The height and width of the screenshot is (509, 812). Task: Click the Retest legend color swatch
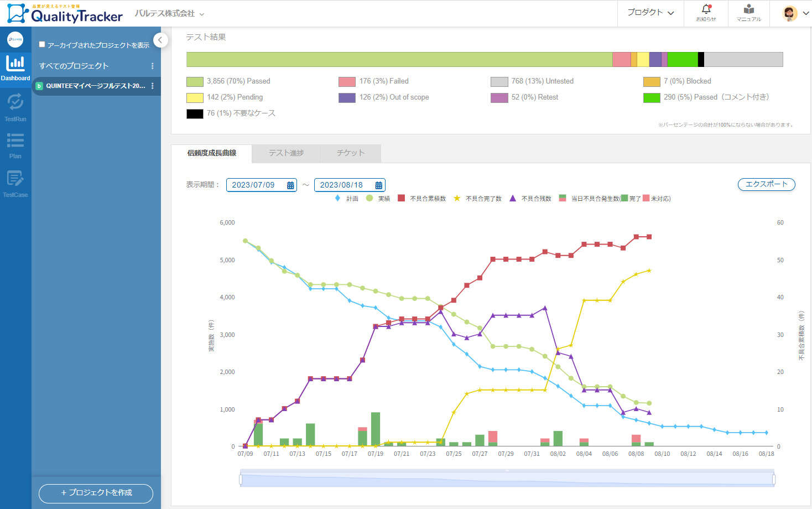click(499, 98)
